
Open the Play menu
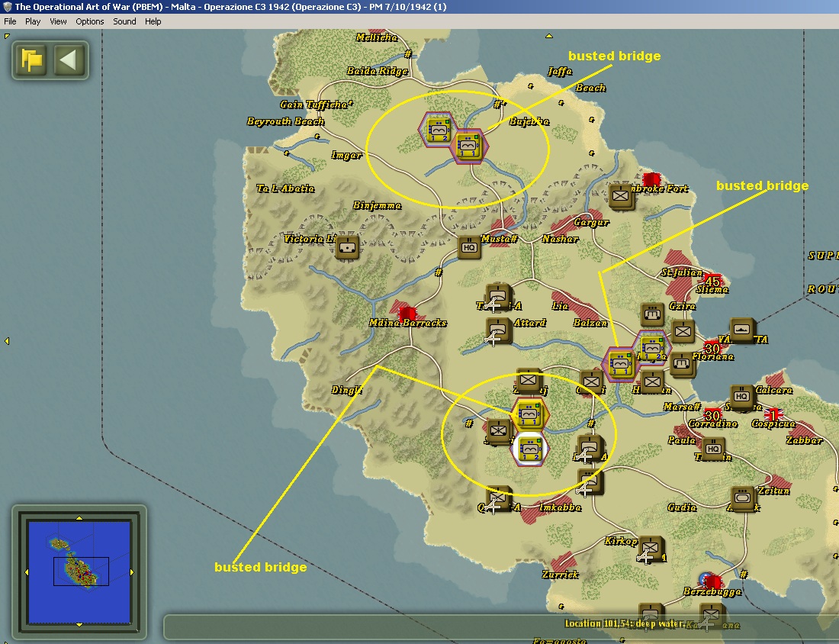(x=33, y=21)
